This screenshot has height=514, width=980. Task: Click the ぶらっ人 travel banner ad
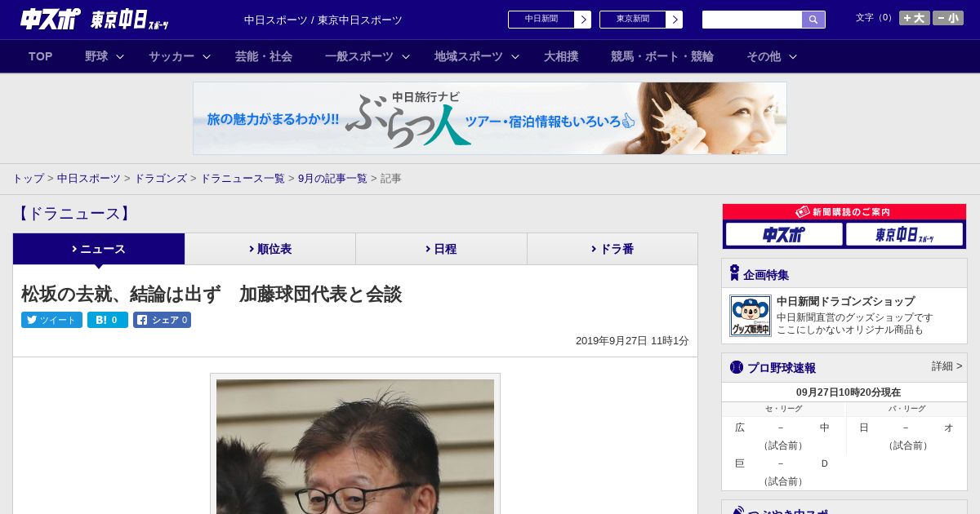click(x=490, y=118)
